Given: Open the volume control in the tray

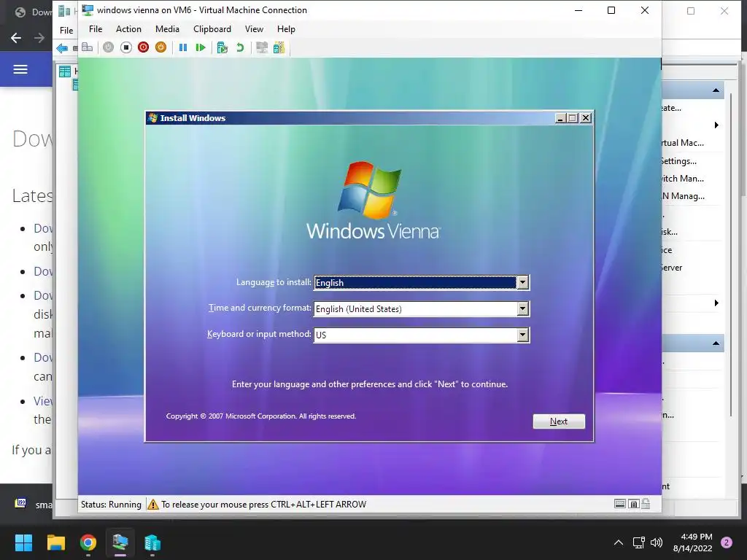Looking at the screenshot, I should coord(657,542).
